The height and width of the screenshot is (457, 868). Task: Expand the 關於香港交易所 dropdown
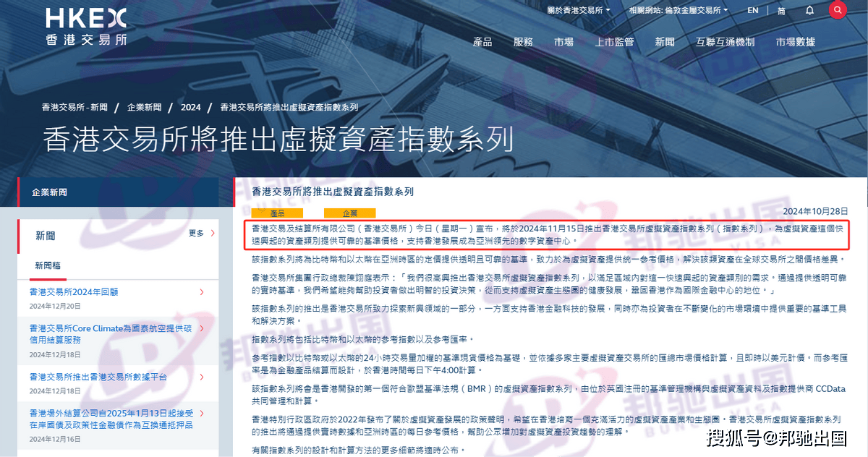(579, 10)
